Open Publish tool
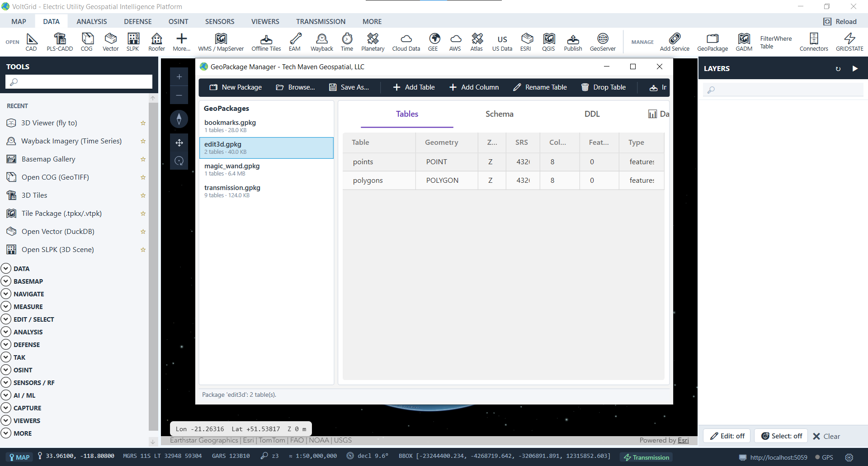Screen dimensions: 868x466 [573, 42]
